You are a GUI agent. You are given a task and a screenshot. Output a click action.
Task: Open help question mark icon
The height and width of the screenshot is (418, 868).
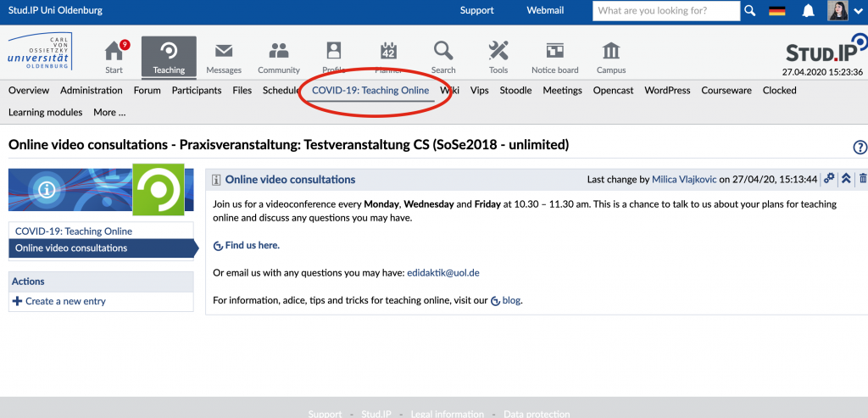(x=860, y=148)
